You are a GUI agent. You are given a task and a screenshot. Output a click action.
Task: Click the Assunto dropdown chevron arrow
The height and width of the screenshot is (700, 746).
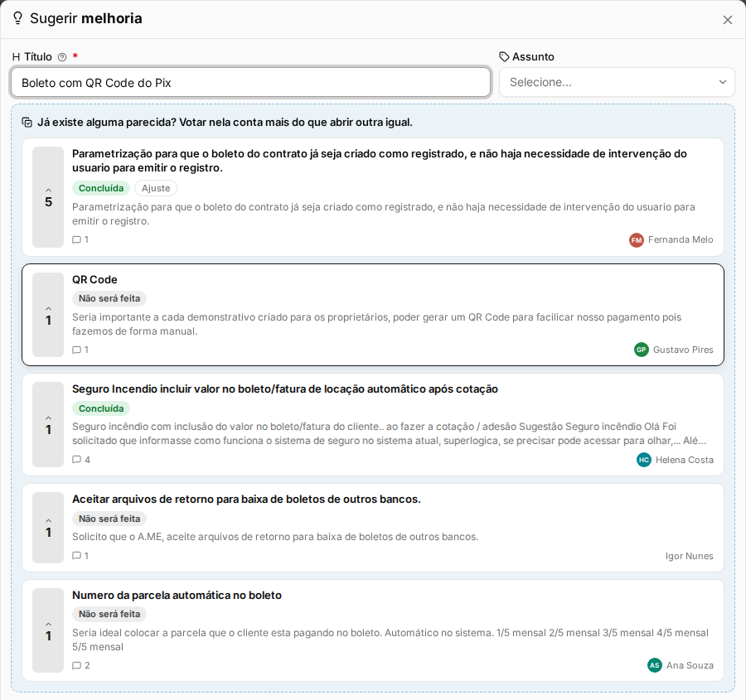point(723,82)
